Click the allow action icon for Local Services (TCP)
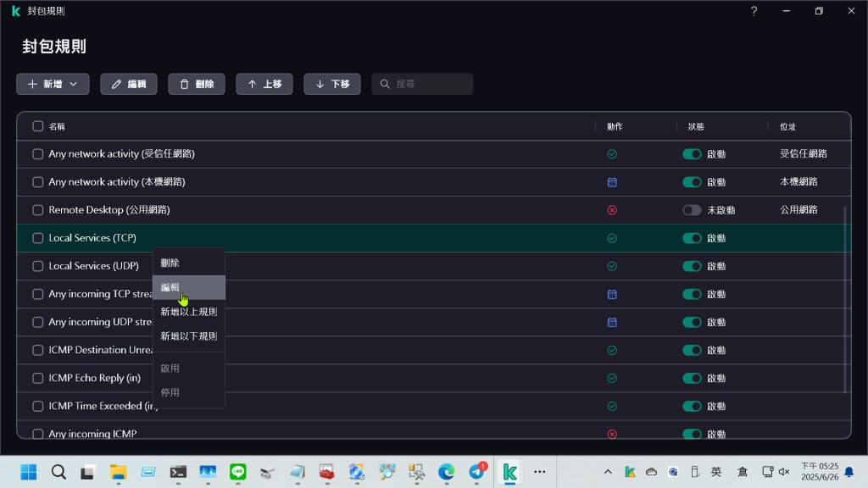 tap(612, 238)
